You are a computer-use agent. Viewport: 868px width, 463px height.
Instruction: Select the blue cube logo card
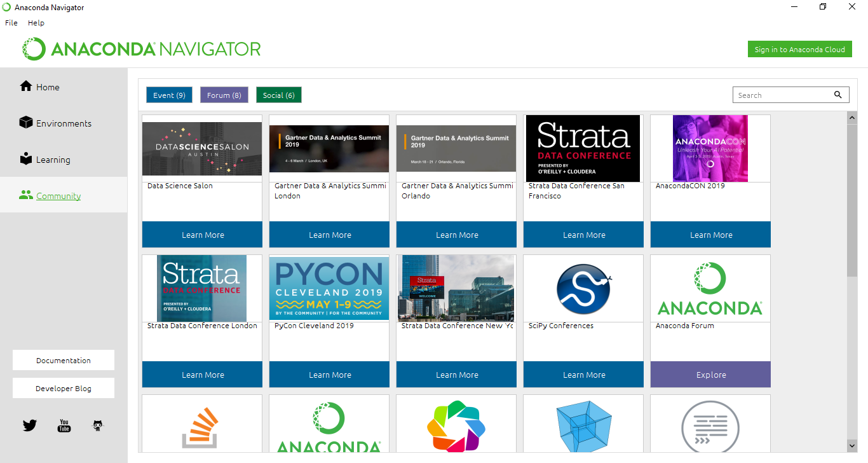coord(583,424)
